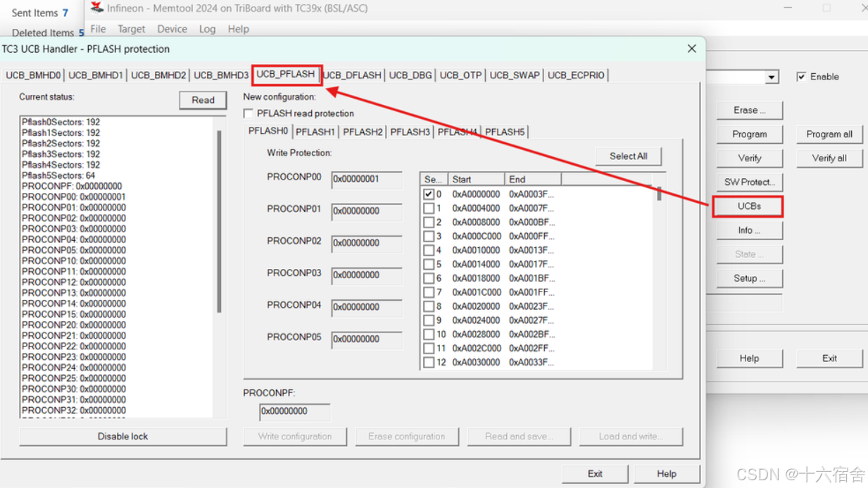Click the Info button in Memtool window

click(x=750, y=230)
